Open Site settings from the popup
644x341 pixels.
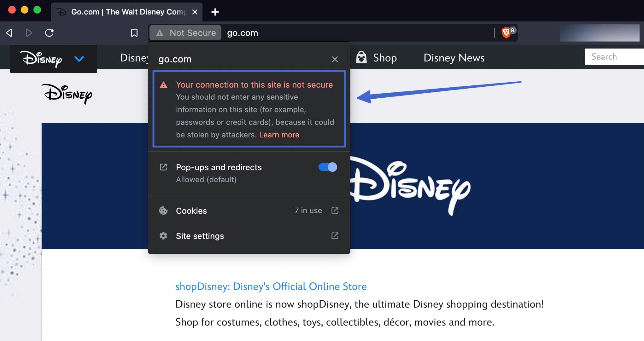[200, 236]
